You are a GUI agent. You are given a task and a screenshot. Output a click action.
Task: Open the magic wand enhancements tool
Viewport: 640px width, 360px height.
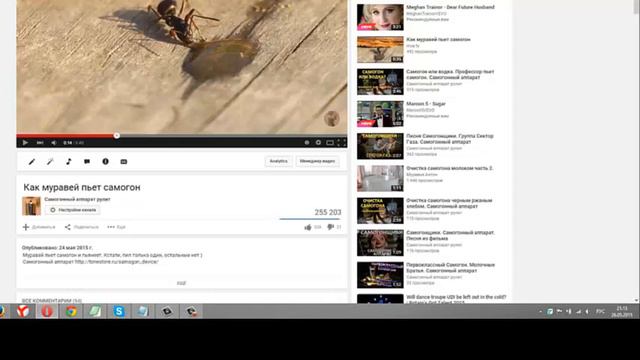(50, 162)
